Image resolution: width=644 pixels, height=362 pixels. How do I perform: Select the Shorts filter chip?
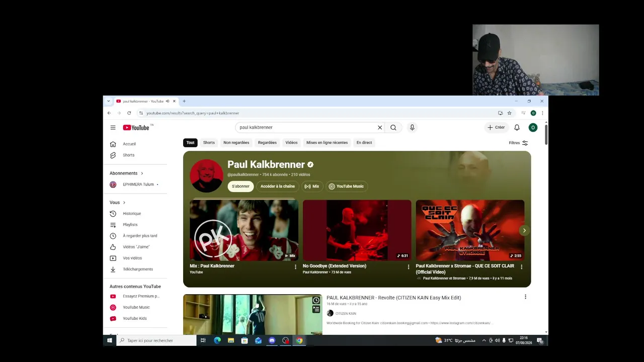click(x=209, y=143)
